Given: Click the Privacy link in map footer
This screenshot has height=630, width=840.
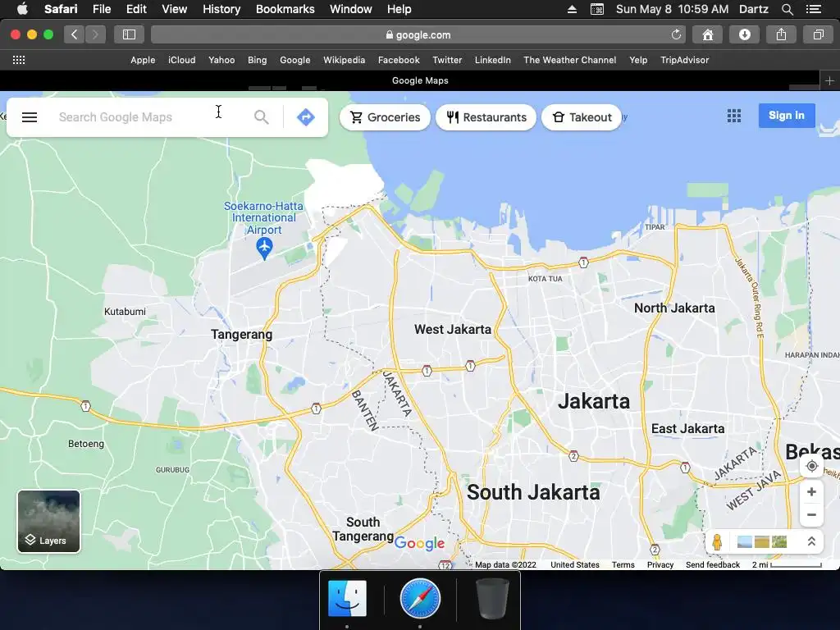Looking at the screenshot, I should click(660, 564).
